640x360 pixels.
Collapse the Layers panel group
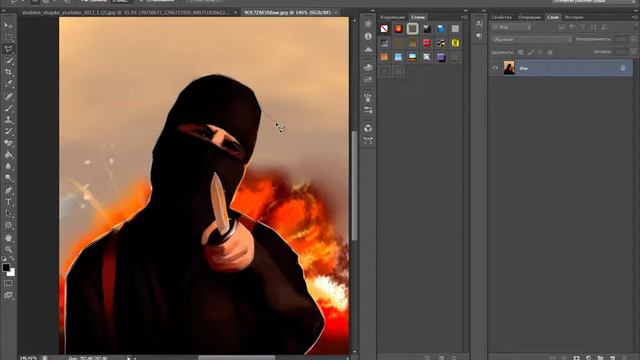(635, 10)
